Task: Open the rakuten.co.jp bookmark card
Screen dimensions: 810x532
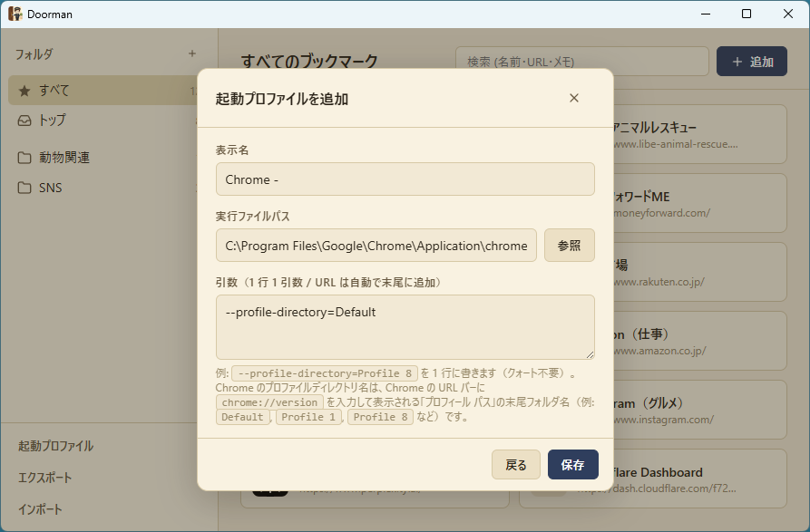Action: (x=700, y=272)
